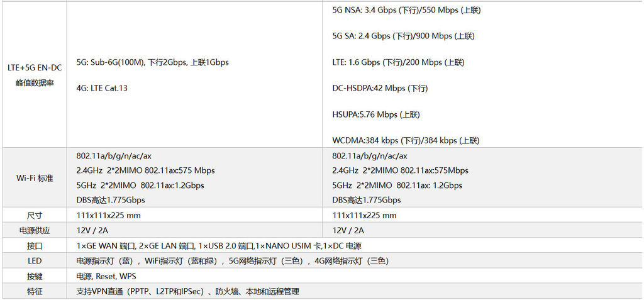Click the "5G NSA: 3.4 Gbps" line
This screenshot has height=300, width=644.
406,10
